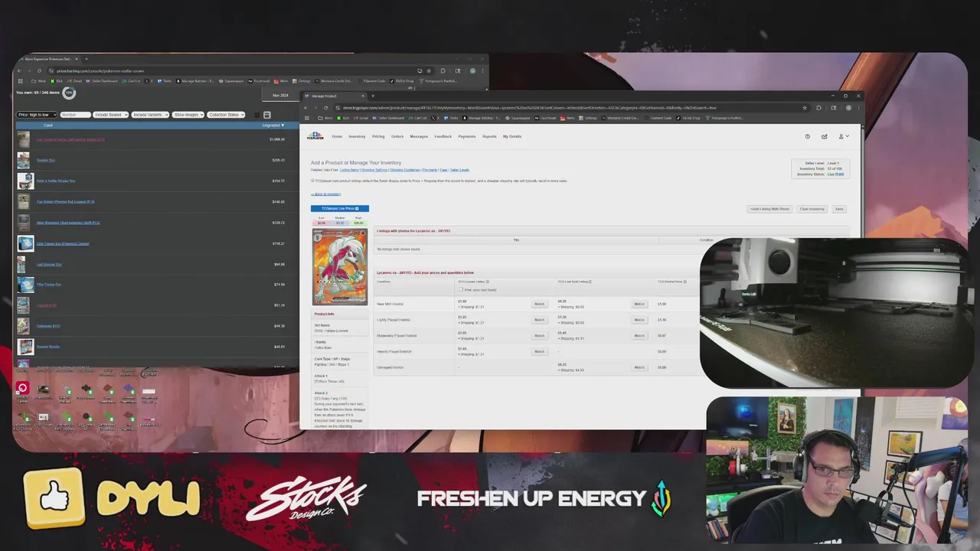Open Cart List bookmark in PriceCharting window
Image resolution: width=980 pixels, height=551 pixels.
tap(131, 80)
